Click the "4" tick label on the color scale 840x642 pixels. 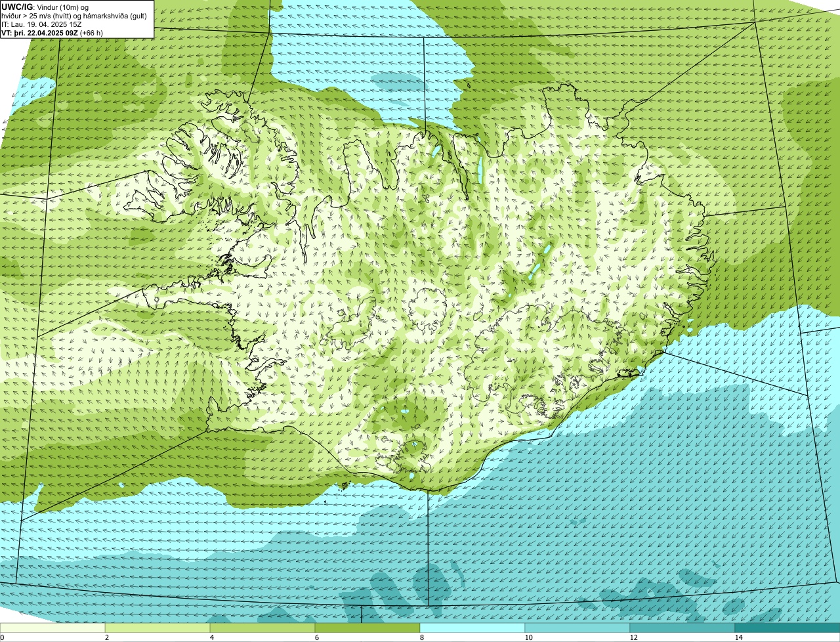(x=212, y=637)
